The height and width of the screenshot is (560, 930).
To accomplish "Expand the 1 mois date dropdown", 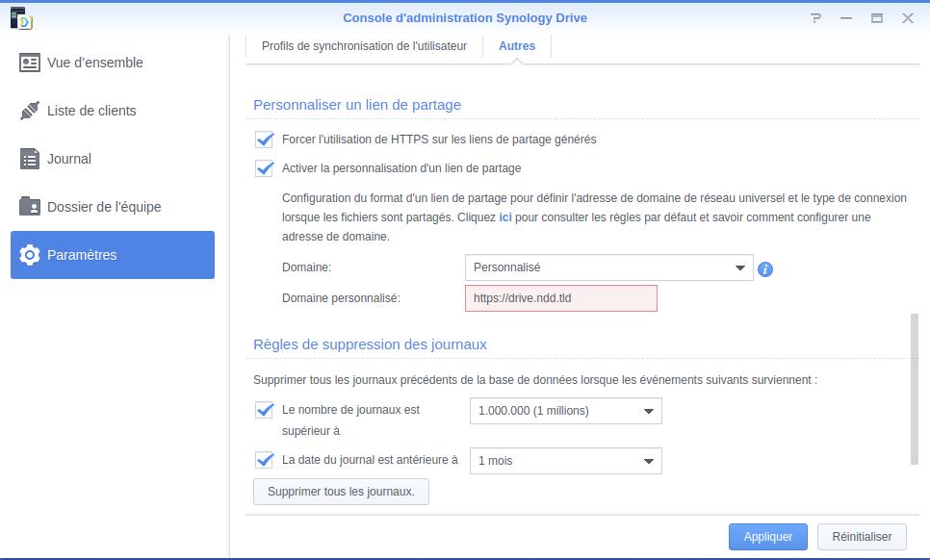I will pos(566,461).
